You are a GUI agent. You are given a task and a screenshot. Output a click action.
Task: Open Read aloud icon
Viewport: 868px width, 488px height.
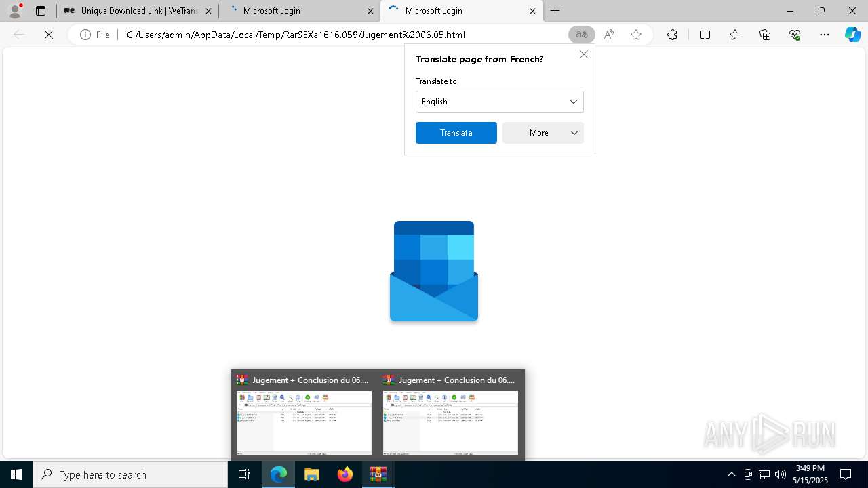(609, 35)
